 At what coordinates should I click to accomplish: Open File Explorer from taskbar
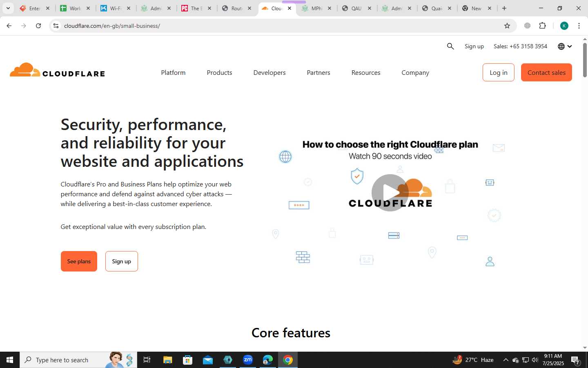pyautogui.click(x=167, y=360)
